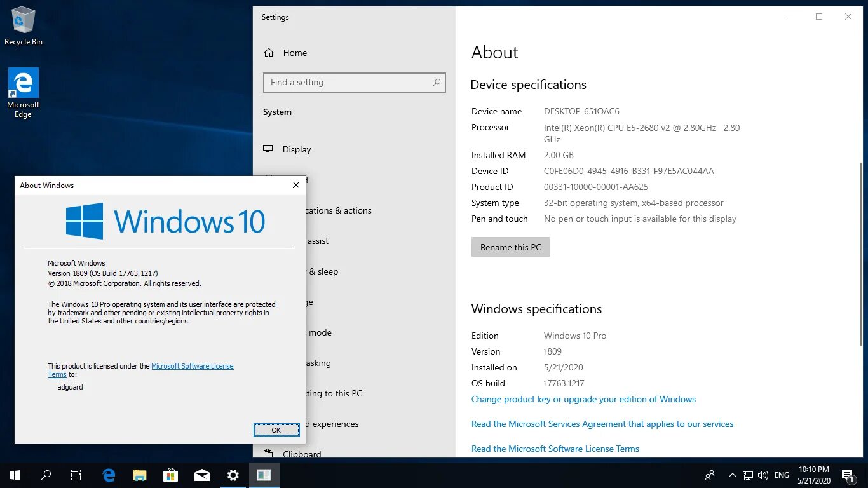Open the Microsoft Services Agreement link

coord(602,424)
